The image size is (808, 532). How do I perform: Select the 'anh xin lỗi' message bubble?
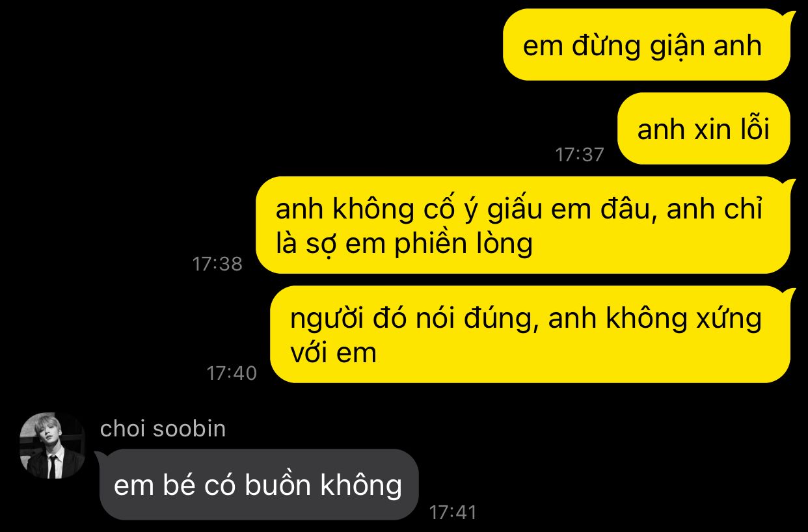(x=703, y=129)
